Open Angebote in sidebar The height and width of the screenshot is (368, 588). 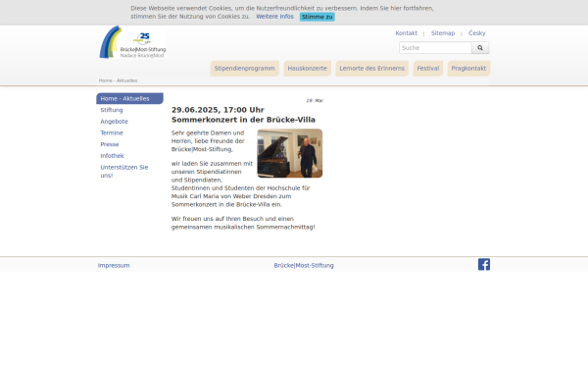(x=114, y=122)
